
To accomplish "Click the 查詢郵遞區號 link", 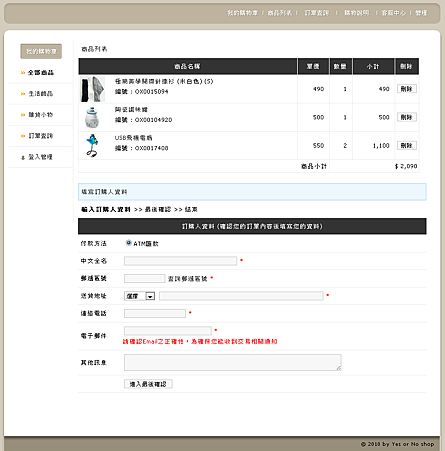I will (187, 279).
